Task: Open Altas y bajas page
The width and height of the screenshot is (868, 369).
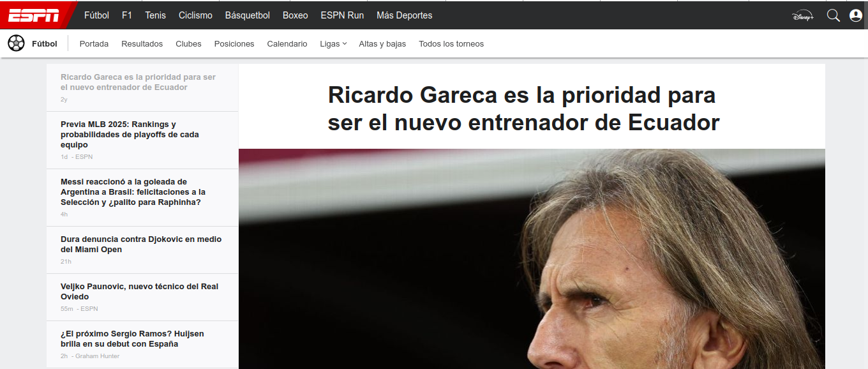Action: 382,44
